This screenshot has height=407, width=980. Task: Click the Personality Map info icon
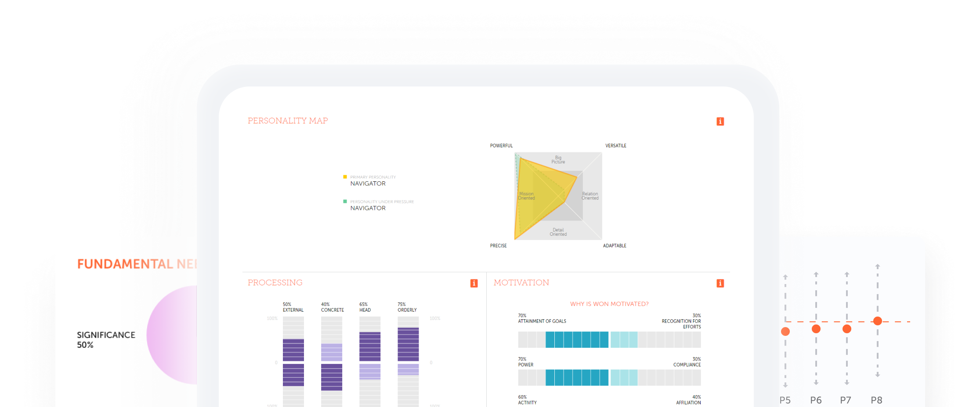point(720,122)
